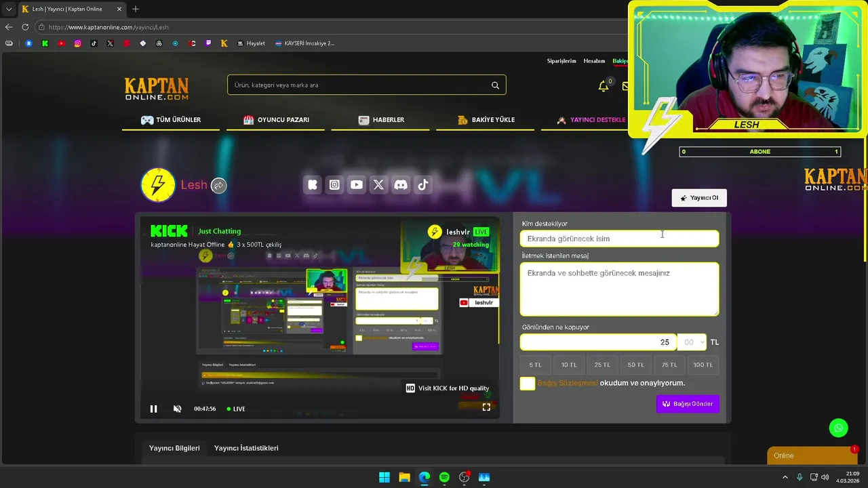Open the orange Online chat widget
The height and width of the screenshot is (488, 868).
[x=812, y=455]
